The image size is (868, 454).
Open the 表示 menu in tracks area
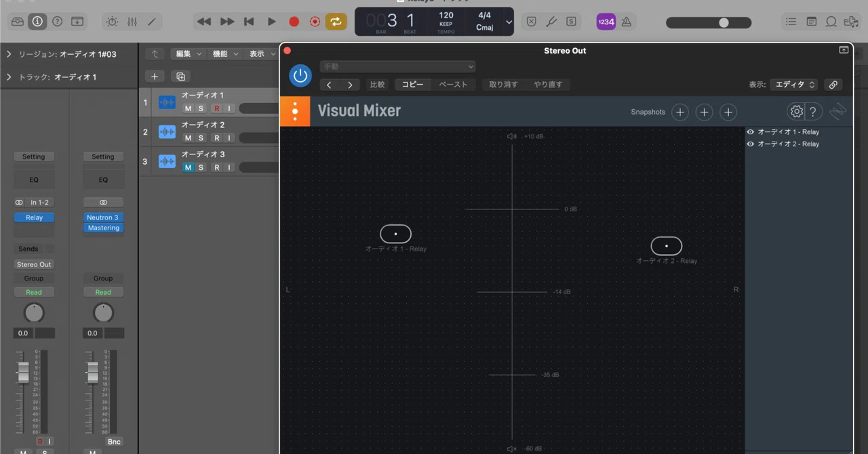point(261,54)
